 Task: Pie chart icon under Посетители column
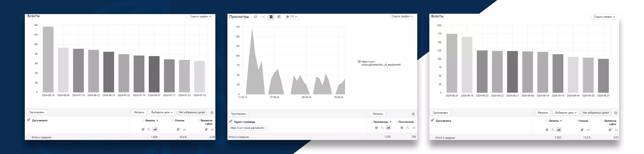[402, 128]
